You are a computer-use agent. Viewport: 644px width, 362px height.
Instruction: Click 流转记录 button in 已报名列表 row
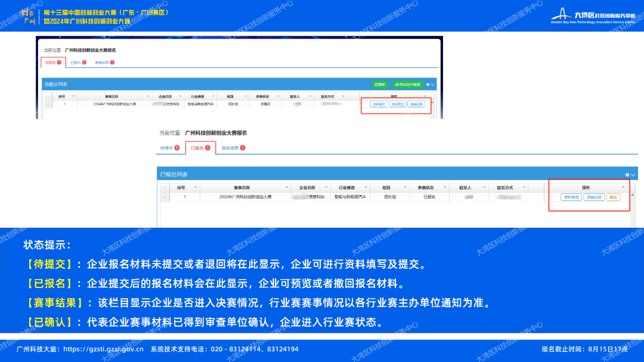[x=594, y=197]
